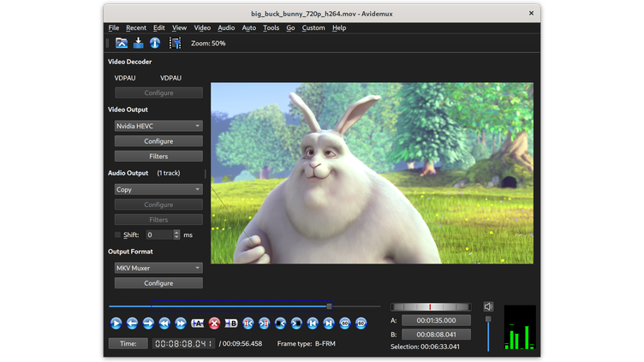The width and height of the screenshot is (644, 362).
Task: Open the Tools menu
Action: pyautogui.click(x=271, y=27)
